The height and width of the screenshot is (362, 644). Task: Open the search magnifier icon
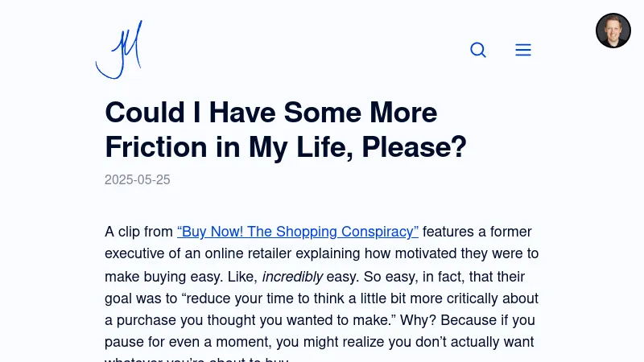[478, 50]
